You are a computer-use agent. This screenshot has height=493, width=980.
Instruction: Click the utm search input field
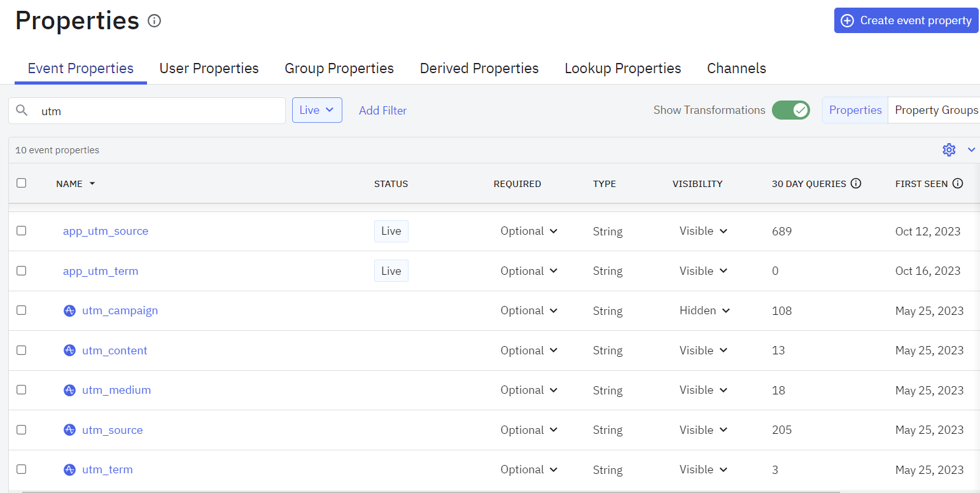coord(159,111)
